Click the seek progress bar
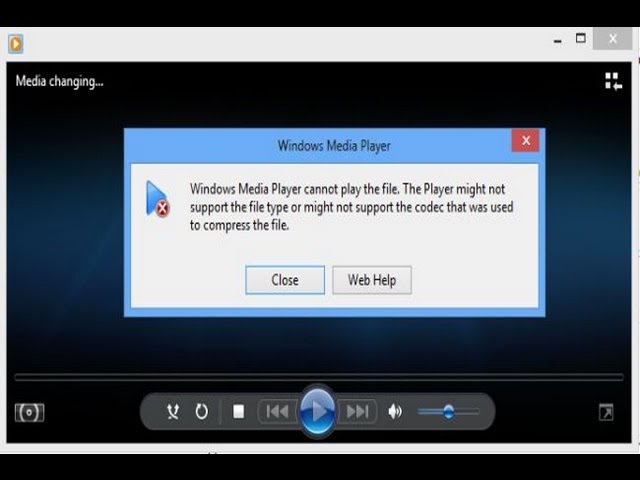This screenshot has height=480, width=640. [x=319, y=377]
